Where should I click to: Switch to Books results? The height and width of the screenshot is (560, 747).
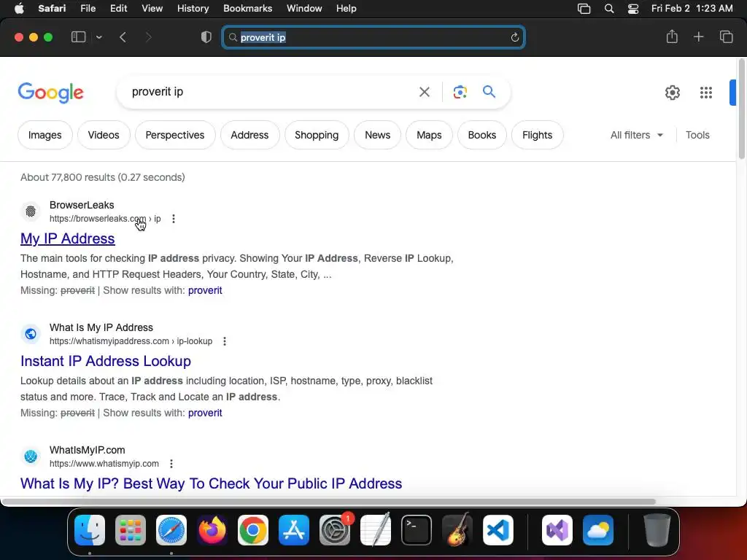coord(481,135)
